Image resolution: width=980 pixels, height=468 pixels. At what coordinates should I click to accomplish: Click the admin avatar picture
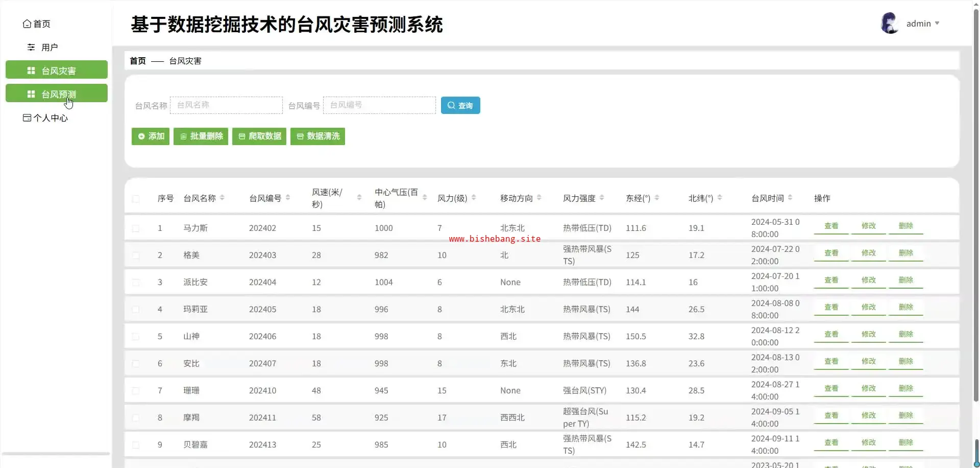(x=890, y=24)
